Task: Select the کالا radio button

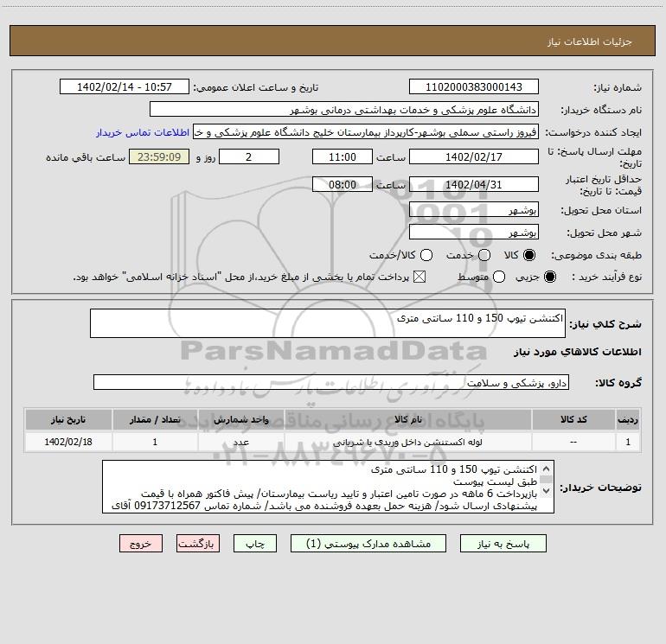Action: coord(529,255)
